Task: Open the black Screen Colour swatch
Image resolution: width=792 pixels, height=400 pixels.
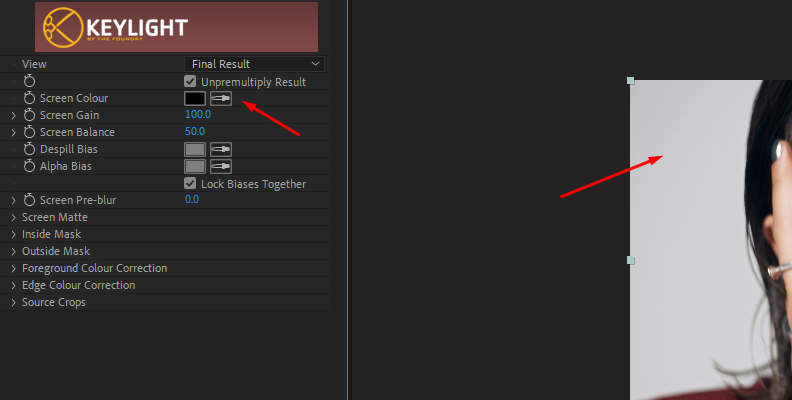Action: tap(195, 98)
